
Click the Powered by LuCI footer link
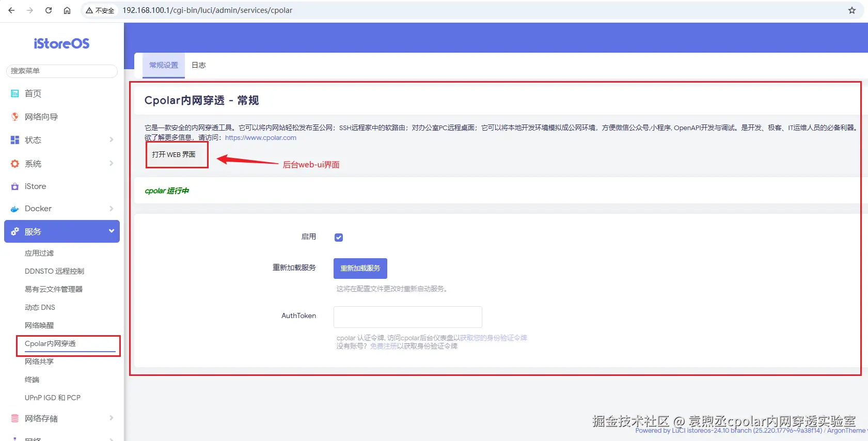pos(729,431)
